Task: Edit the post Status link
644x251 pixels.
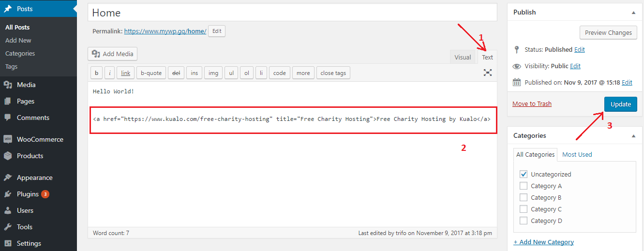Action: click(x=579, y=49)
